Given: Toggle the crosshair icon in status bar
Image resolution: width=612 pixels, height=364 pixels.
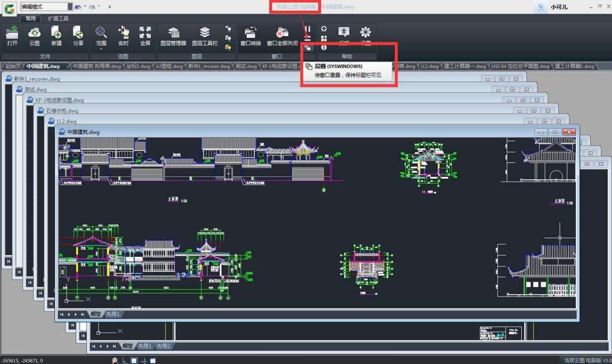Looking at the screenshot, I should pos(143,360).
